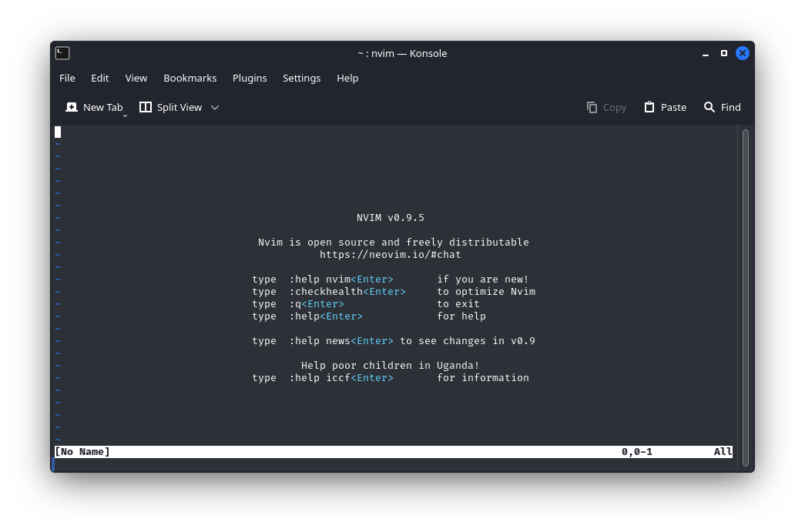Click the terminal vertical scrollbar

tap(746, 298)
